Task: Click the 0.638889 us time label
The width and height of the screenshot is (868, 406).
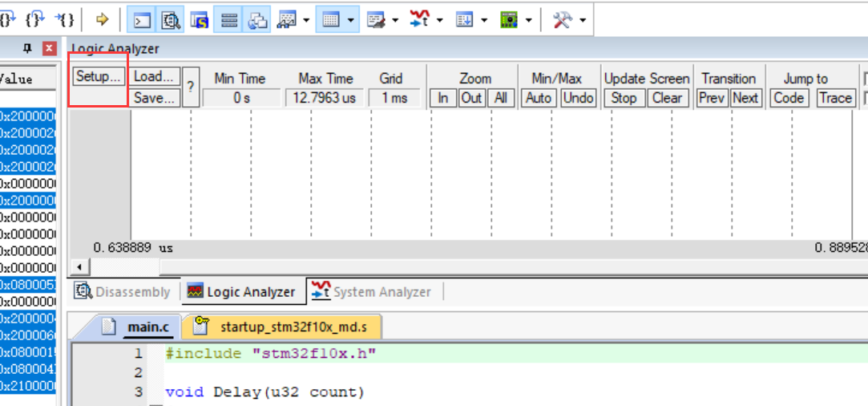Action: click(x=133, y=248)
